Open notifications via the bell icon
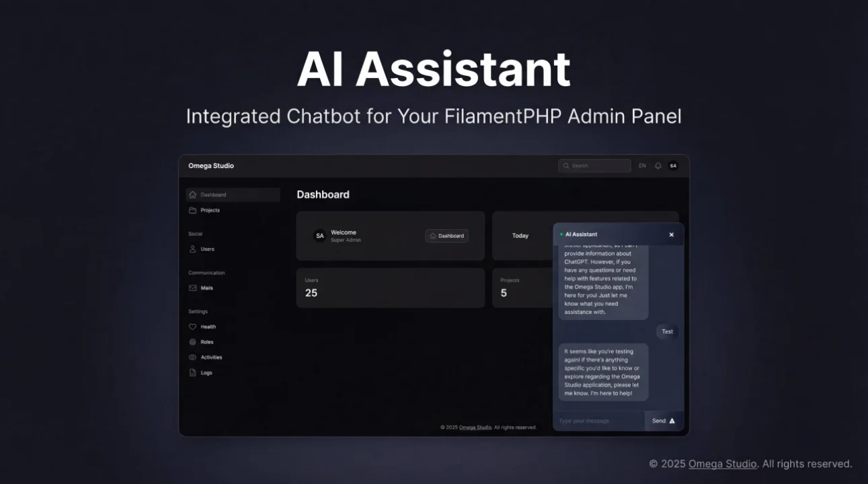Viewport: 868px width, 484px height. point(658,165)
